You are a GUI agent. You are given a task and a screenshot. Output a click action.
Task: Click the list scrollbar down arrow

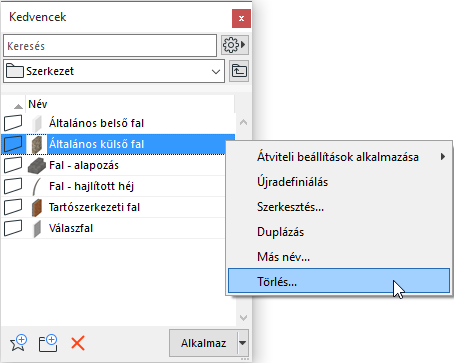point(243,318)
